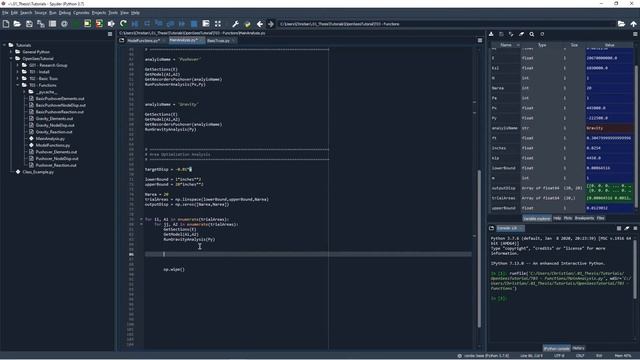The height and width of the screenshot is (360, 640).
Task: Open file using the toolbar folder icon
Action: (17, 24)
